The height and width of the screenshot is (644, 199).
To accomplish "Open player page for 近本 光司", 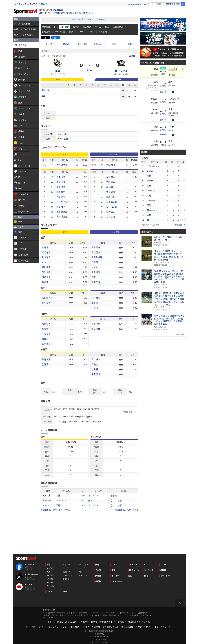I will 61,177.
